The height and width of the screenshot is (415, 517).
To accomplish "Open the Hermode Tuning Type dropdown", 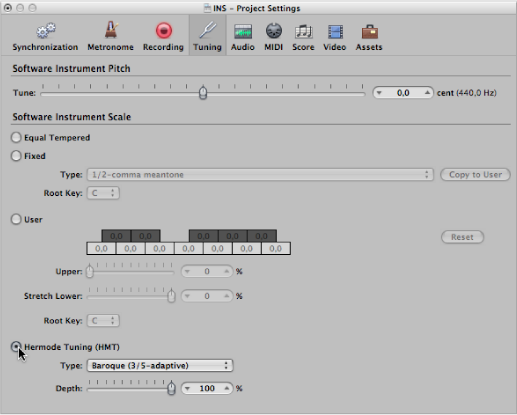I will (160, 366).
